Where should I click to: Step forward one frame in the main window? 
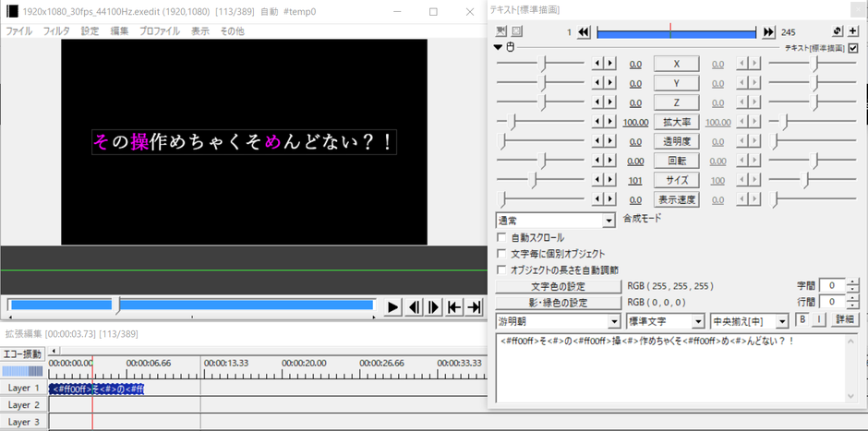pos(433,306)
